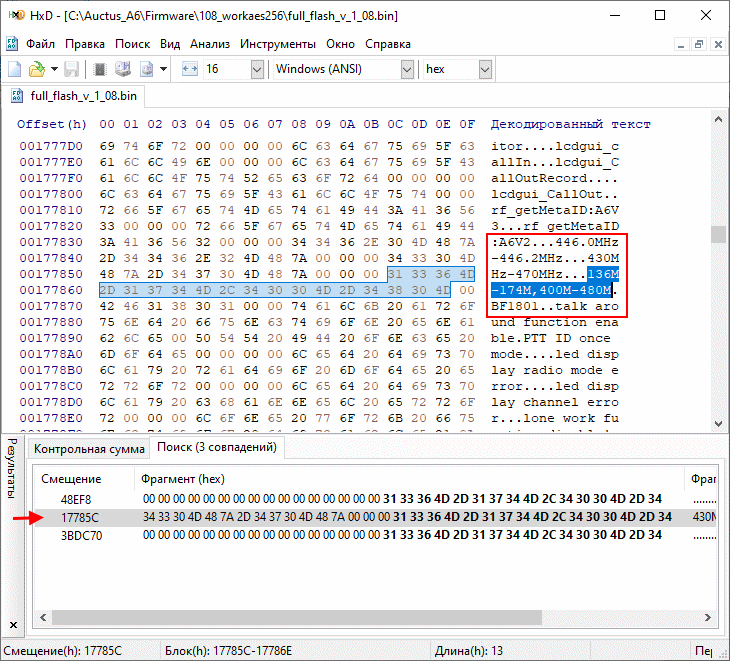Open the Вид menu
The width and height of the screenshot is (730, 661).
click(x=170, y=44)
